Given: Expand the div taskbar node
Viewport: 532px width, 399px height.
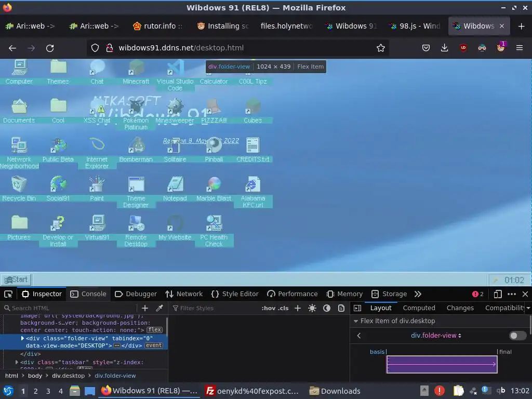Looking at the screenshot, I should 17,362.
